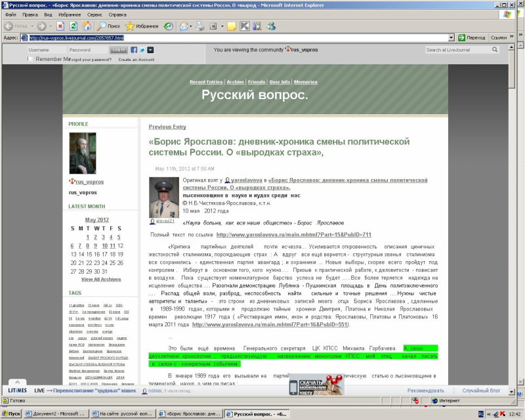
Task: Print the page using the printer icon
Action: coord(200,26)
